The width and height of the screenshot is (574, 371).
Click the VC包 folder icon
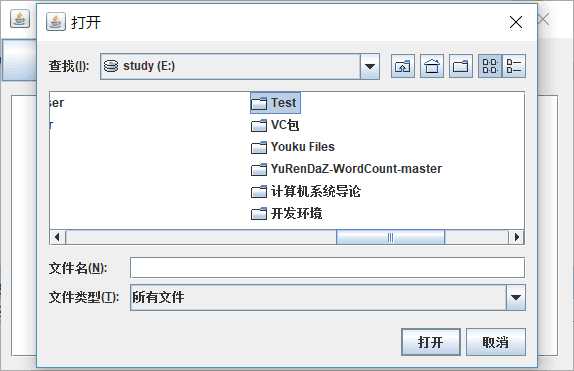pyautogui.click(x=259, y=126)
